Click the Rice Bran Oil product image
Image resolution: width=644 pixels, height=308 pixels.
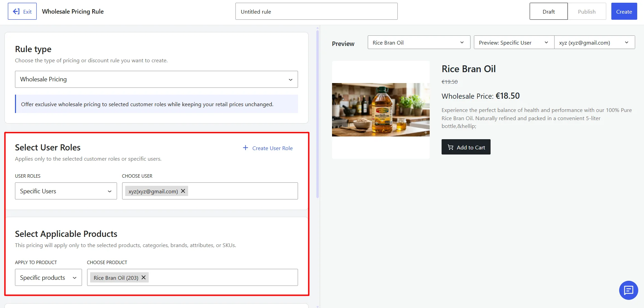click(x=381, y=110)
